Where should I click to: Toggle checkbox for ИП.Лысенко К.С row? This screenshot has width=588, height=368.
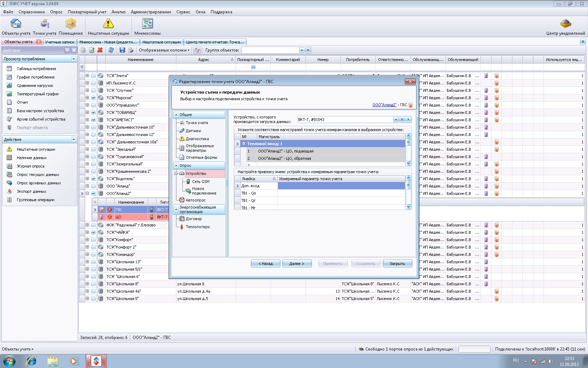point(93,83)
